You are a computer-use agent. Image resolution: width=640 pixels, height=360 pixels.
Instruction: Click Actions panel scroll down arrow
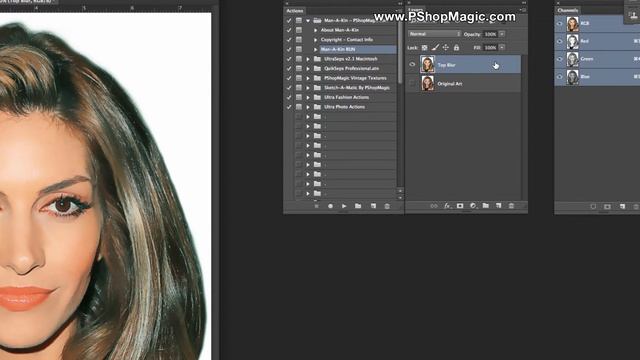click(400, 198)
